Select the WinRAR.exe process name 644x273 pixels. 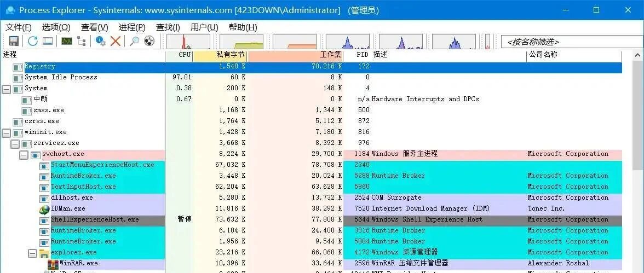78,264
